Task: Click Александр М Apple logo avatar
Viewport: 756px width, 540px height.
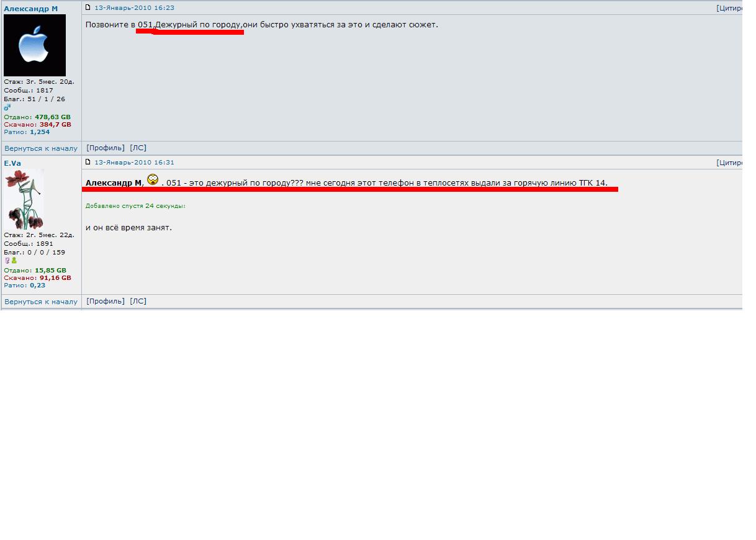Action: pyautogui.click(x=35, y=45)
